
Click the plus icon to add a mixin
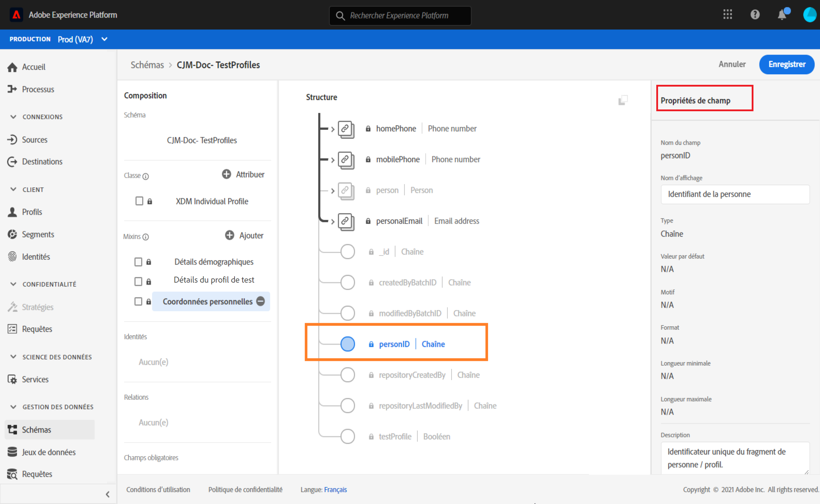pyautogui.click(x=230, y=235)
